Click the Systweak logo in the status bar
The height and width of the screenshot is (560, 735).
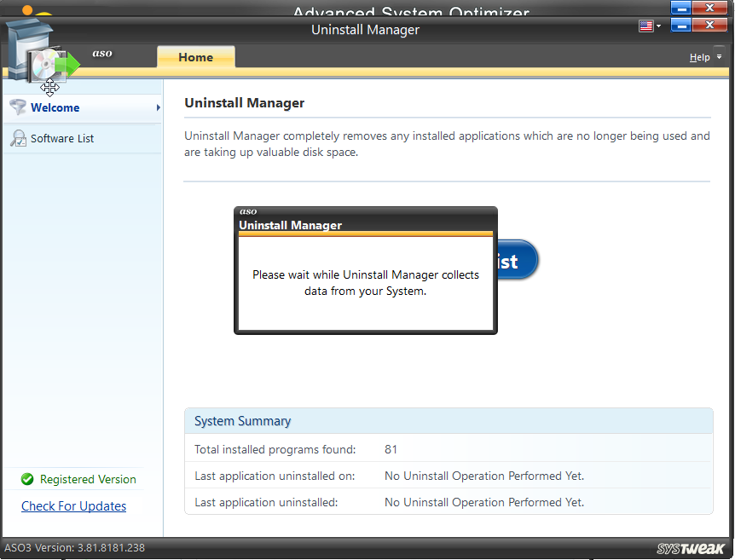coord(691,548)
